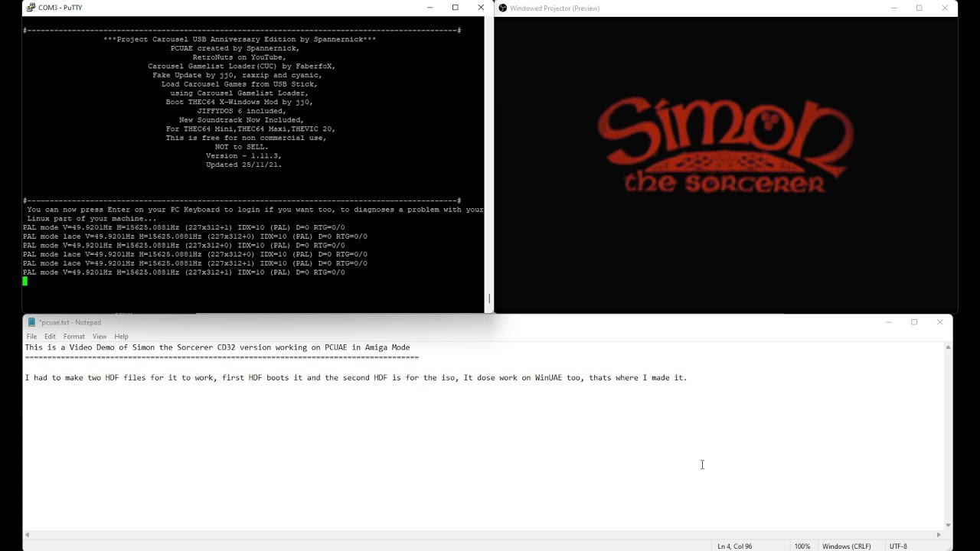
Task: Click the "COM3 - PuTTY" window title
Action: coord(60,8)
